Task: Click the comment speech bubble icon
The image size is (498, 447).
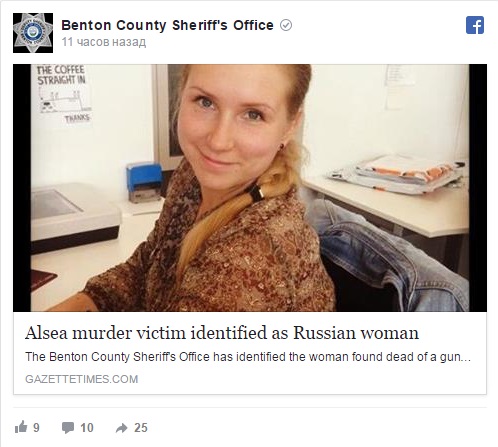Action: [x=68, y=428]
